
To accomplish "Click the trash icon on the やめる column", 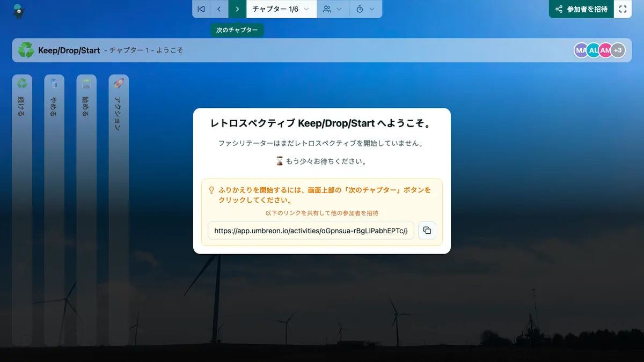I will pyautogui.click(x=54, y=83).
